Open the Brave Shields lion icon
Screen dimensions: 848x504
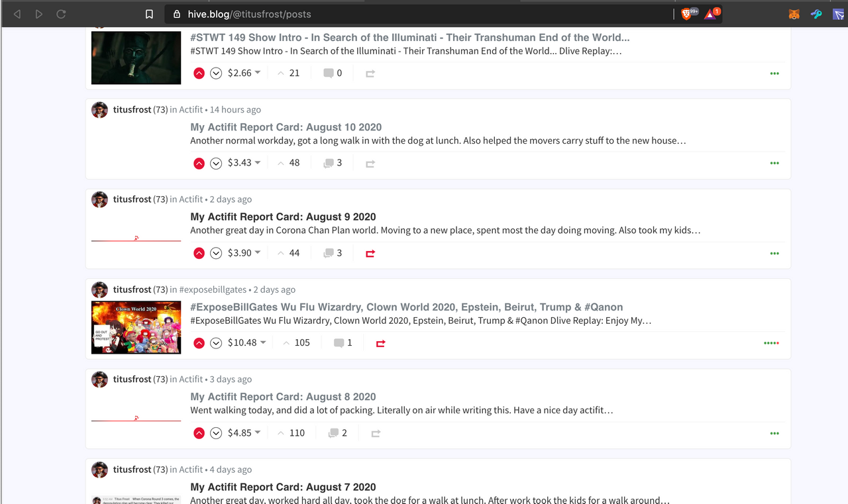686,14
